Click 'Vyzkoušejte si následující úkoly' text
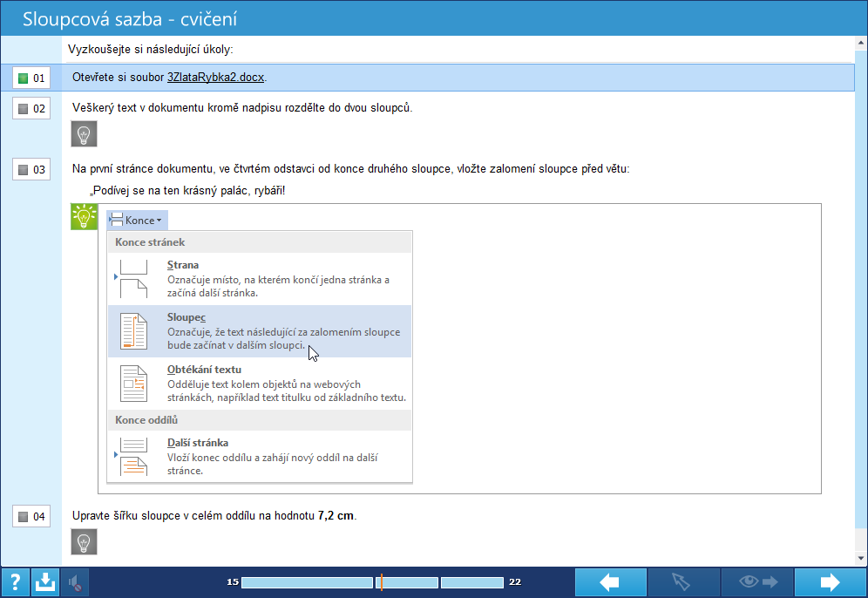This screenshot has height=598, width=868. pyautogui.click(x=150, y=50)
